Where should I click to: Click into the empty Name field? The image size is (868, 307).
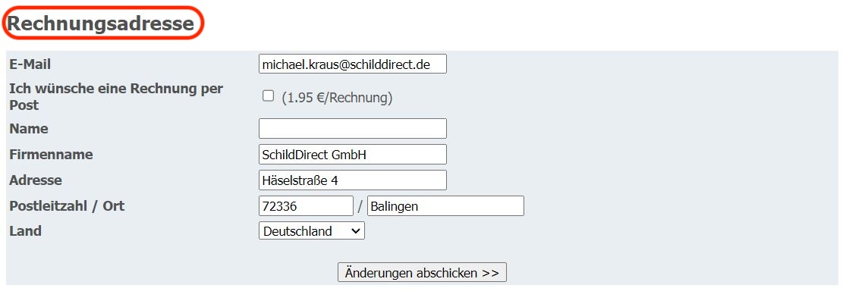click(353, 128)
